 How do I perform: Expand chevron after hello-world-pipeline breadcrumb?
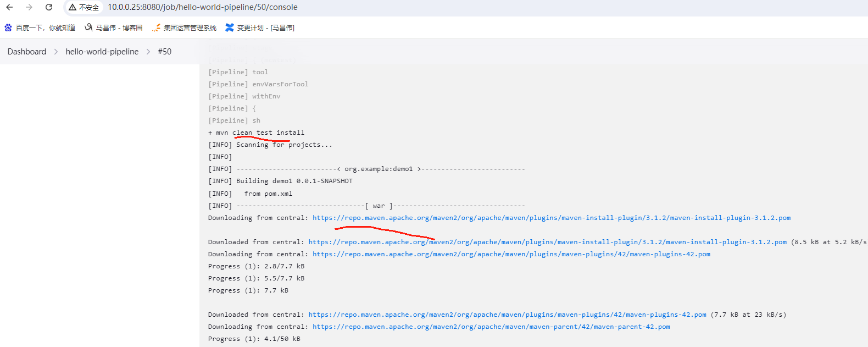148,52
